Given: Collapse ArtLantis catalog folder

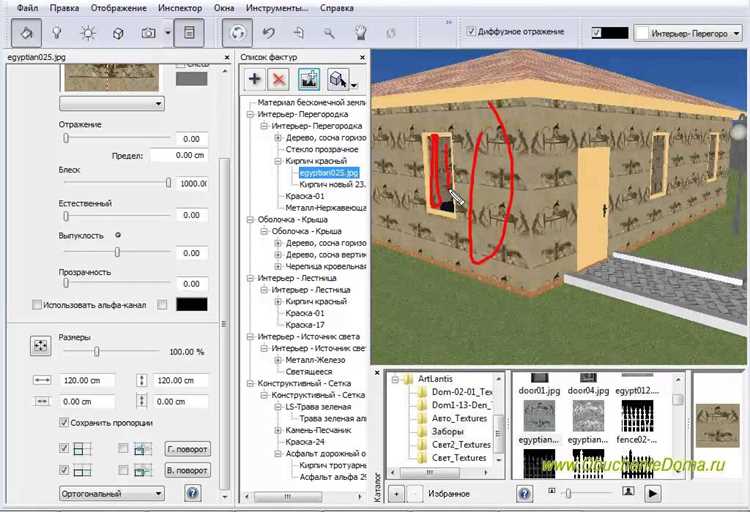Looking at the screenshot, I should pos(395,379).
